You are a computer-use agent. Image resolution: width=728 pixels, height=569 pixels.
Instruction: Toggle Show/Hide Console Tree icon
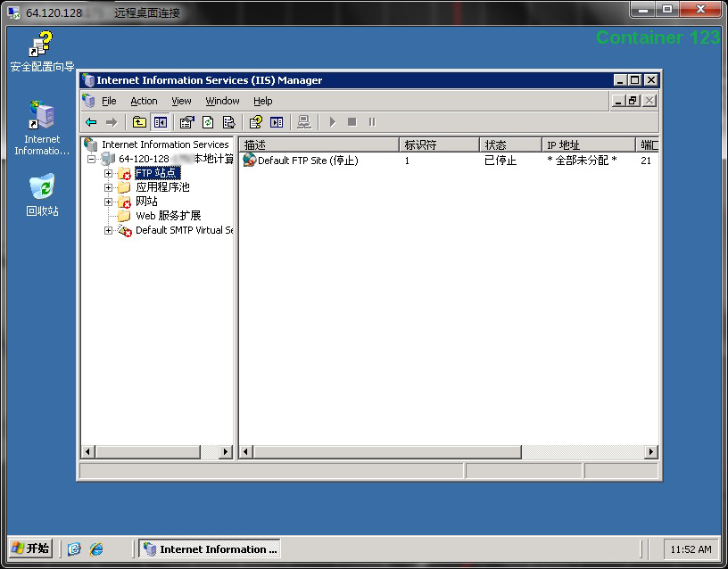point(161,122)
